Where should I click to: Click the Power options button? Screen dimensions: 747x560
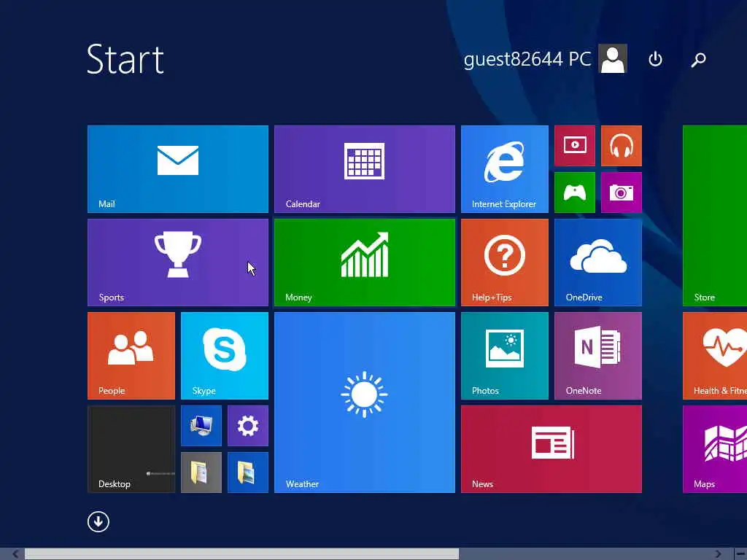(x=656, y=59)
